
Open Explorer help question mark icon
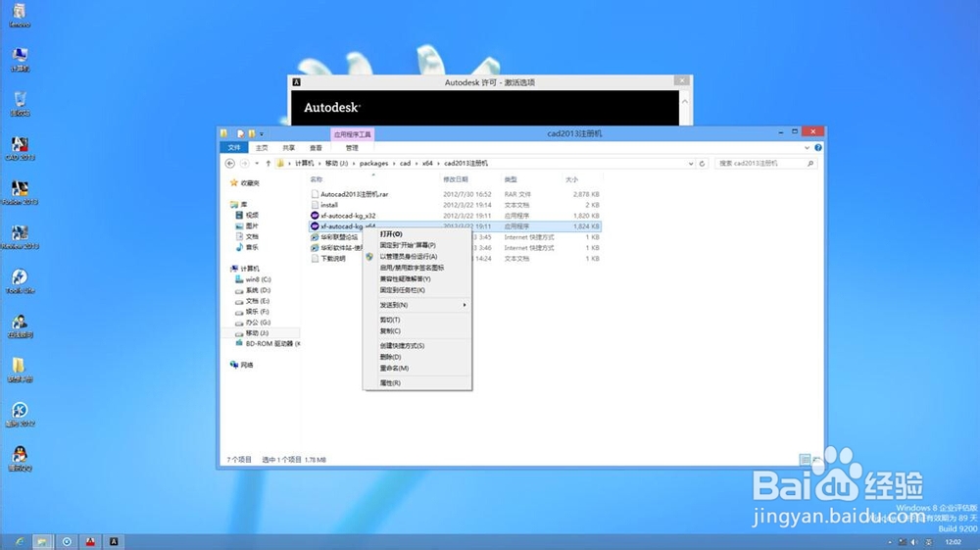[x=818, y=147]
